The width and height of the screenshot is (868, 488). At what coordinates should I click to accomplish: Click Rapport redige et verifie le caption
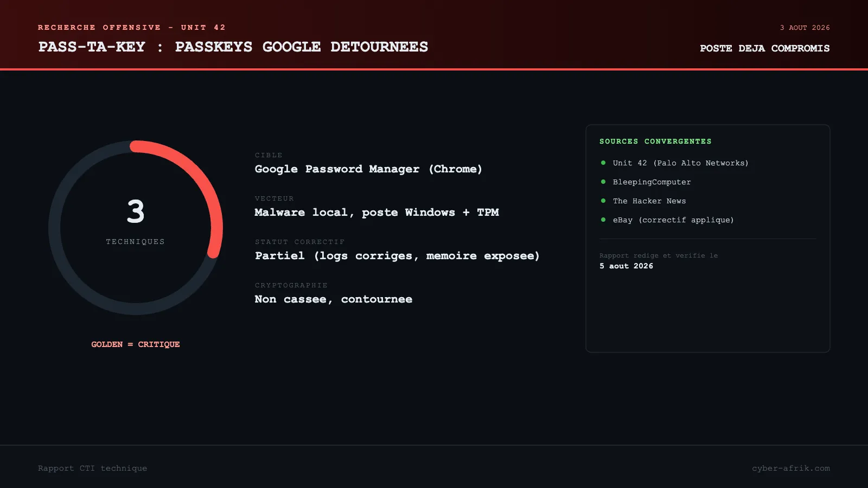pyautogui.click(x=659, y=256)
